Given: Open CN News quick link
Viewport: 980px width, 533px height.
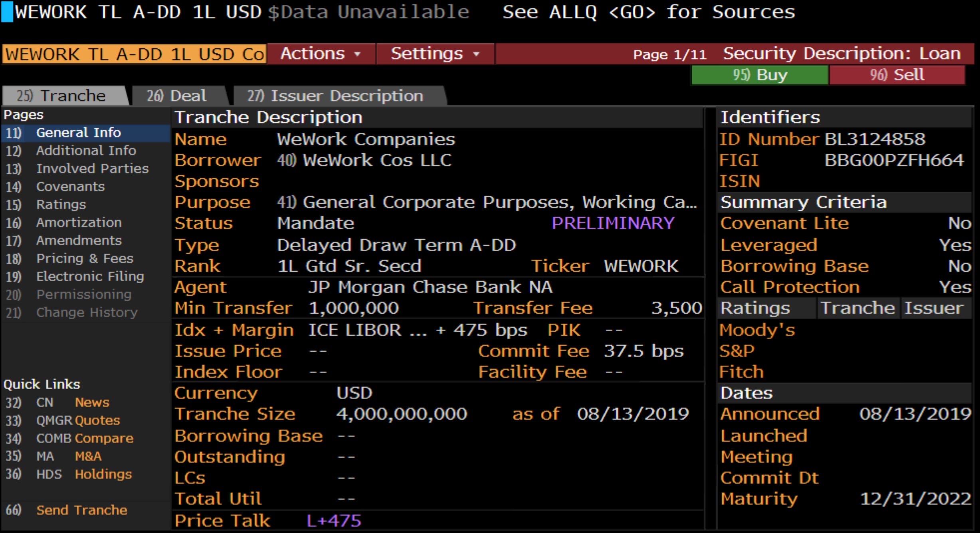Looking at the screenshot, I should 58,402.
